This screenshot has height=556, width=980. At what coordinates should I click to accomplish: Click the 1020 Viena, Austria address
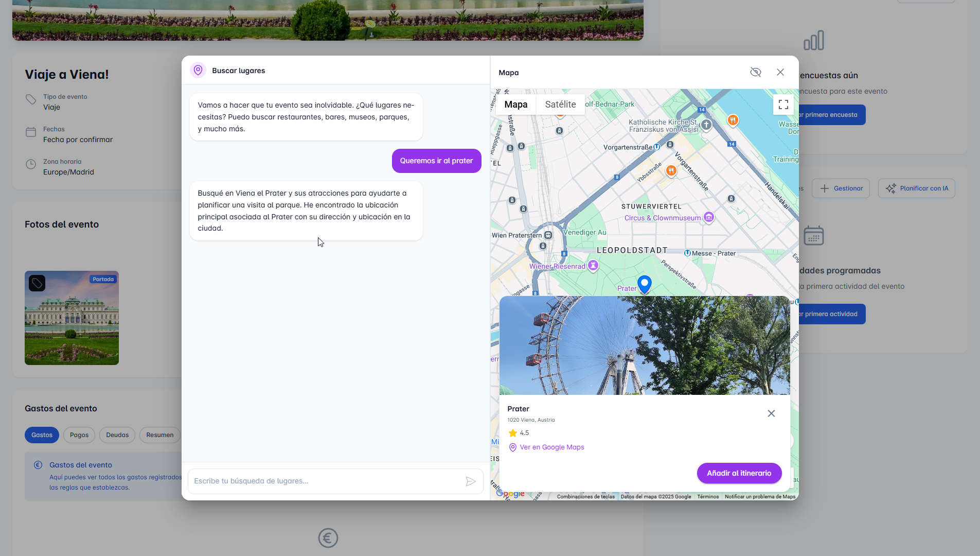tap(531, 420)
